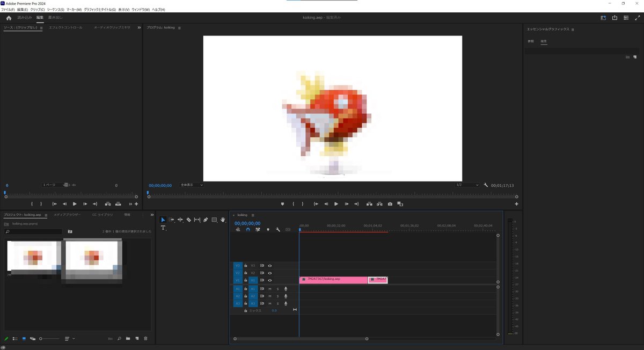The image size is (644, 350).
Task: Open Project panel sort icons dropdown
Action: tap(69, 339)
